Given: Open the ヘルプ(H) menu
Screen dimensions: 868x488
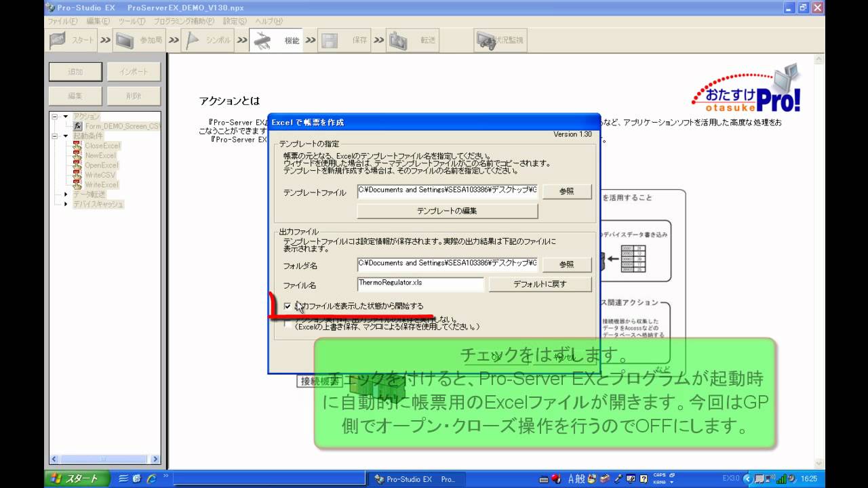Looking at the screenshot, I should (x=269, y=21).
